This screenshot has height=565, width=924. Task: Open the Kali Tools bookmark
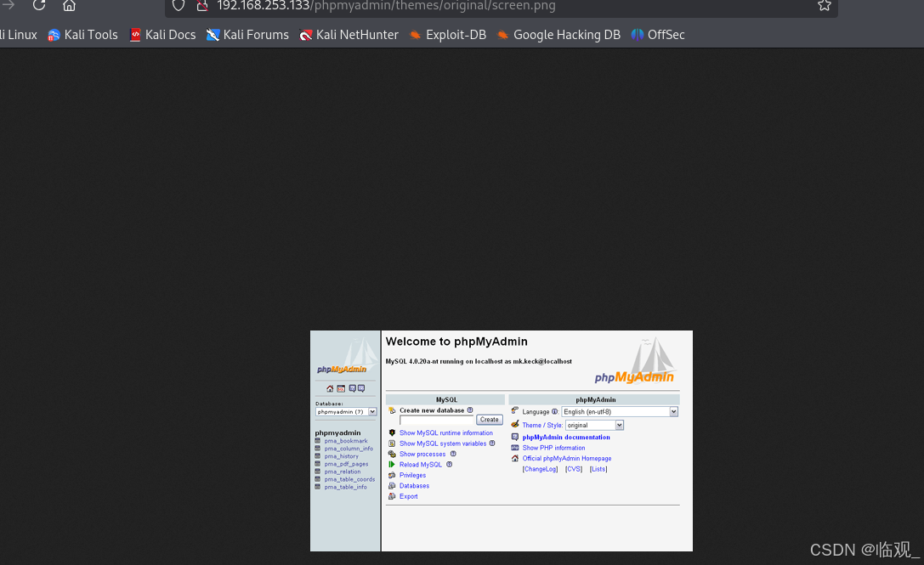(x=82, y=35)
